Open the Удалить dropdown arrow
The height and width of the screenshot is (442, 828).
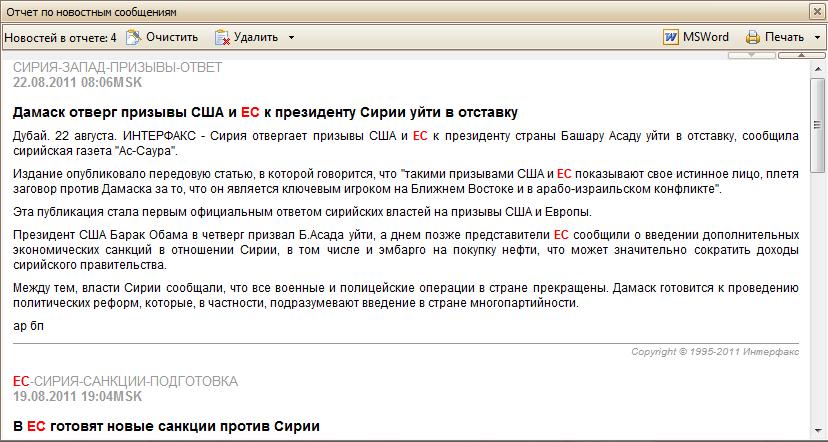291,38
